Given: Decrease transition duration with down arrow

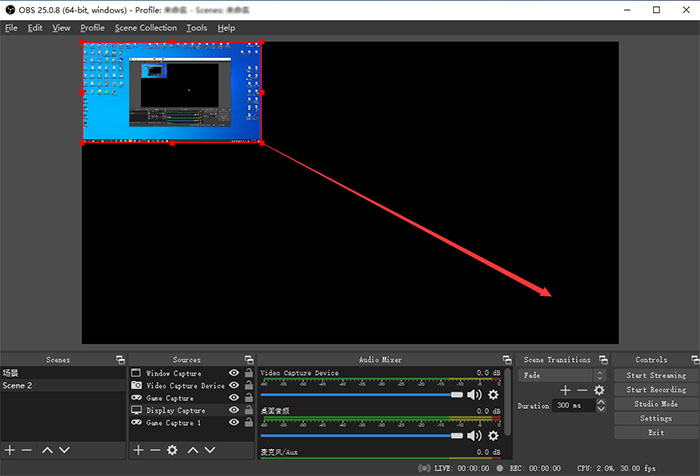Looking at the screenshot, I should 601,409.
